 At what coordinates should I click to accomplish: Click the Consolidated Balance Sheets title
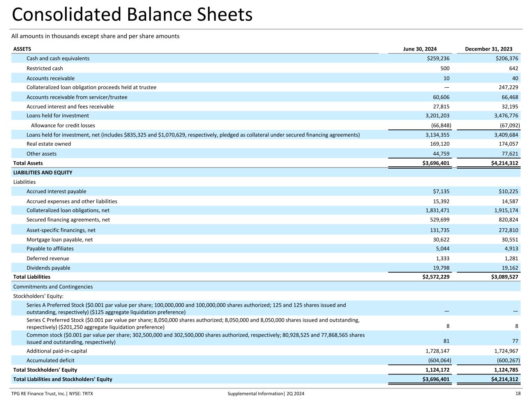pyautogui.click(x=132, y=15)
